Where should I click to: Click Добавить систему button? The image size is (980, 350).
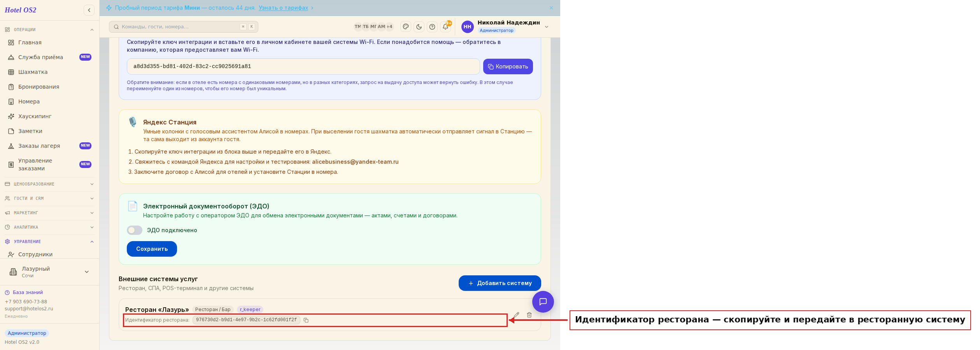tap(500, 283)
